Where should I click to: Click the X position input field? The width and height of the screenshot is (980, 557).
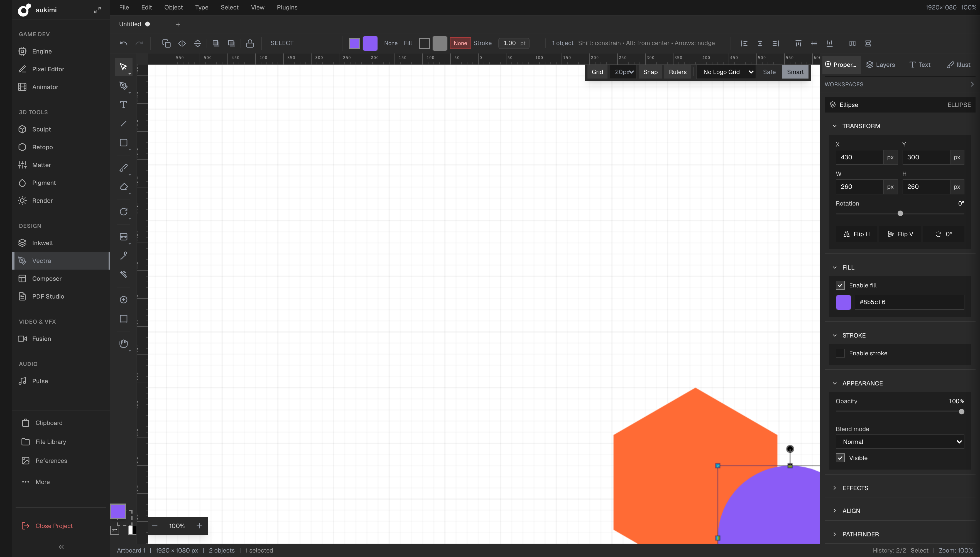(x=859, y=157)
